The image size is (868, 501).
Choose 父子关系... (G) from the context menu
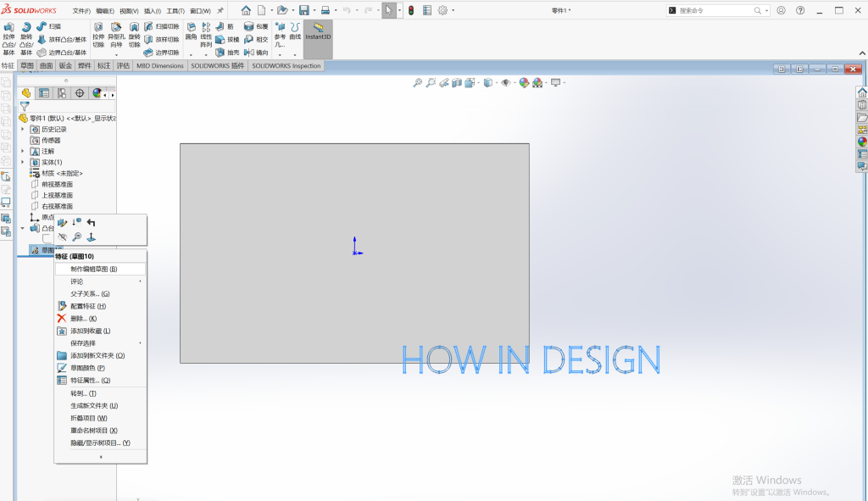click(100, 293)
